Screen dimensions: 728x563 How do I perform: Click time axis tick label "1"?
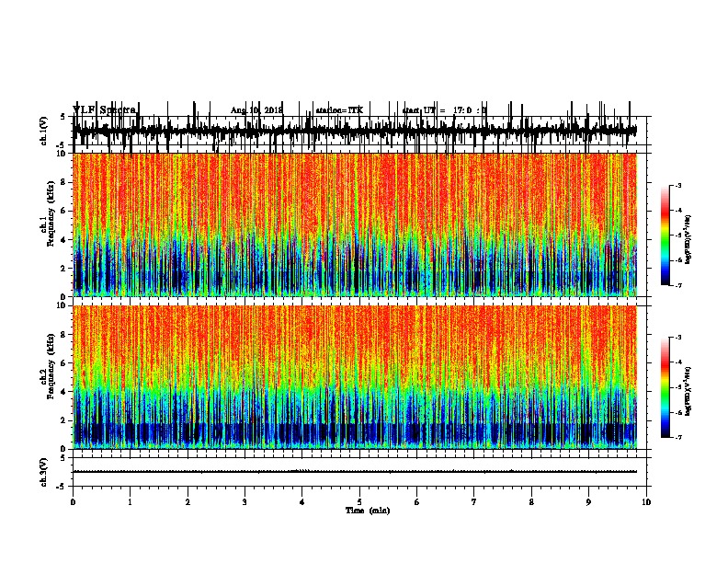coord(131,502)
